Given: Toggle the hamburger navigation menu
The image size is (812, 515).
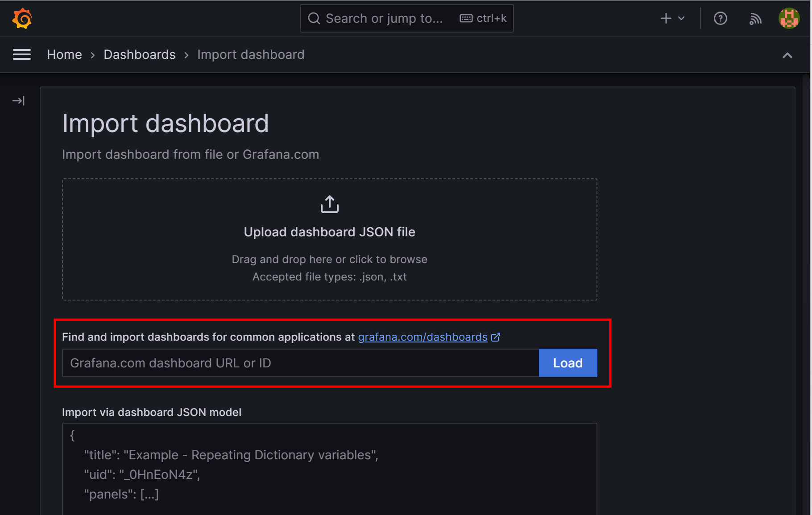Looking at the screenshot, I should [x=22, y=54].
